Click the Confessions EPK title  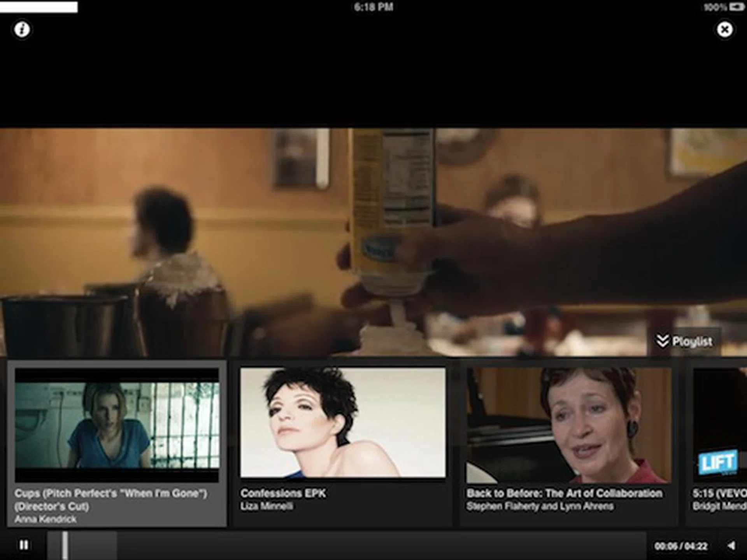(x=283, y=493)
